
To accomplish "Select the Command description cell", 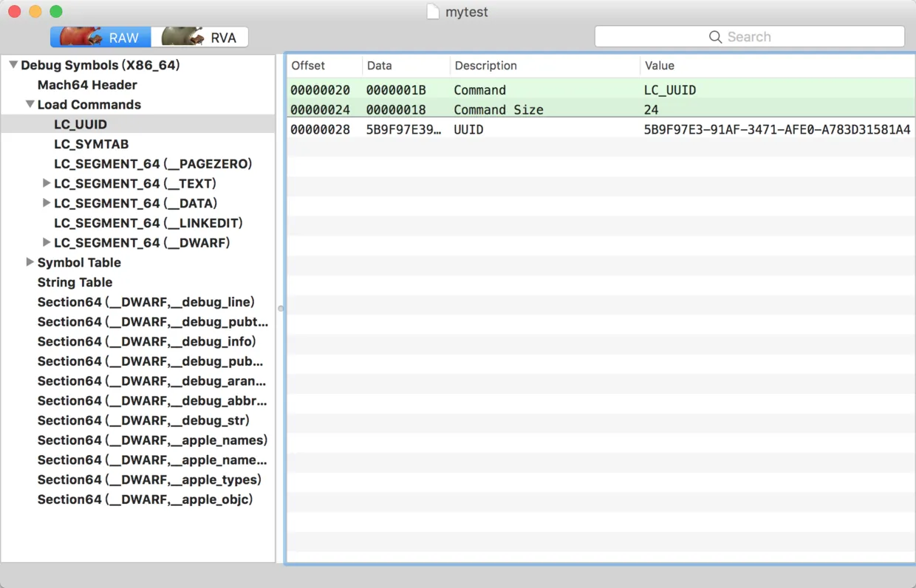I will (480, 90).
